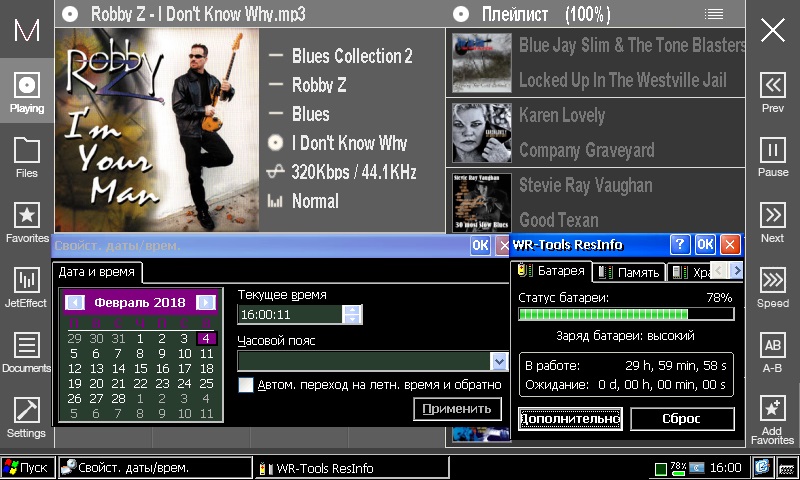Skip to Next track
800x480 pixels.
tap(772, 222)
